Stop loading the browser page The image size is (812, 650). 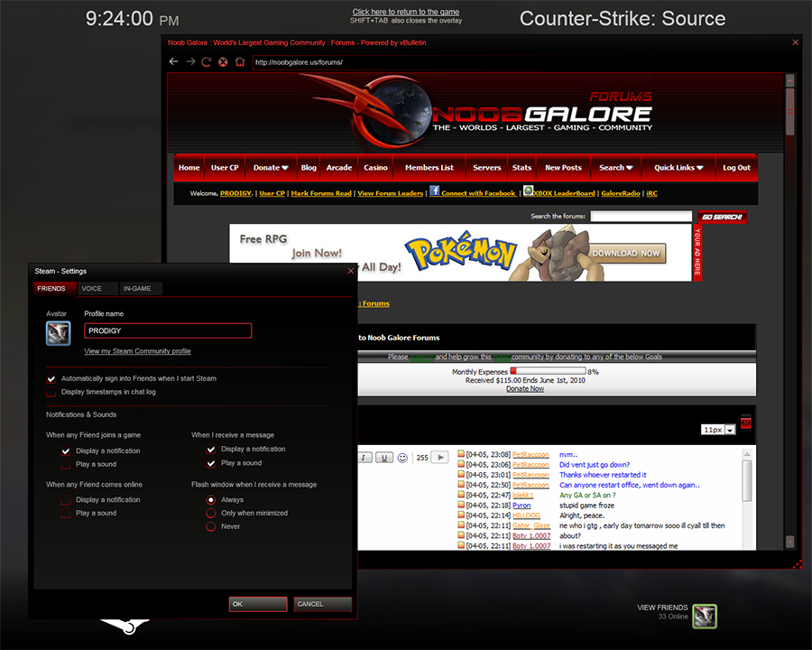tap(223, 61)
